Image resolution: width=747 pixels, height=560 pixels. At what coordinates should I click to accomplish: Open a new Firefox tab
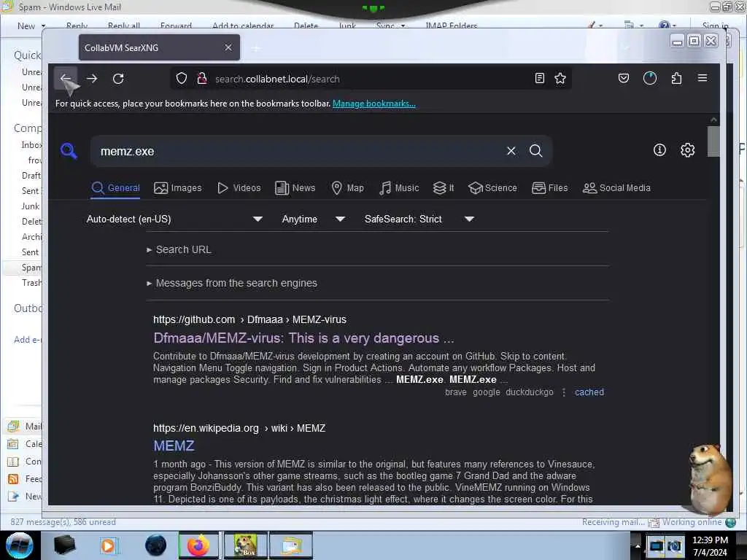click(x=256, y=48)
